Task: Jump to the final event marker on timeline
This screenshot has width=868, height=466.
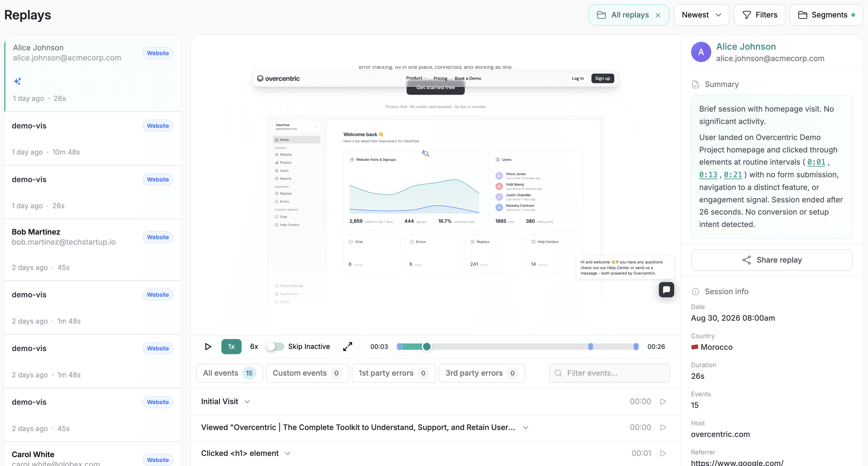Action: pyautogui.click(x=636, y=347)
